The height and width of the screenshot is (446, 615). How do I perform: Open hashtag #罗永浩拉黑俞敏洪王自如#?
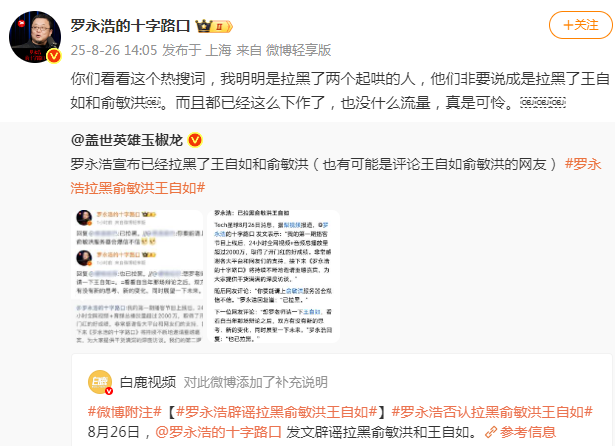pyautogui.click(x=336, y=176)
